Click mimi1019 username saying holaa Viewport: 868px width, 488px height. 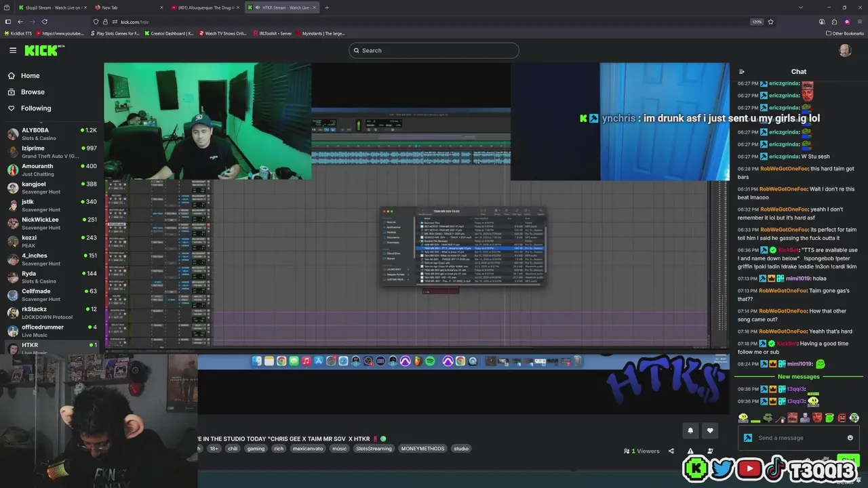click(x=798, y=279)
